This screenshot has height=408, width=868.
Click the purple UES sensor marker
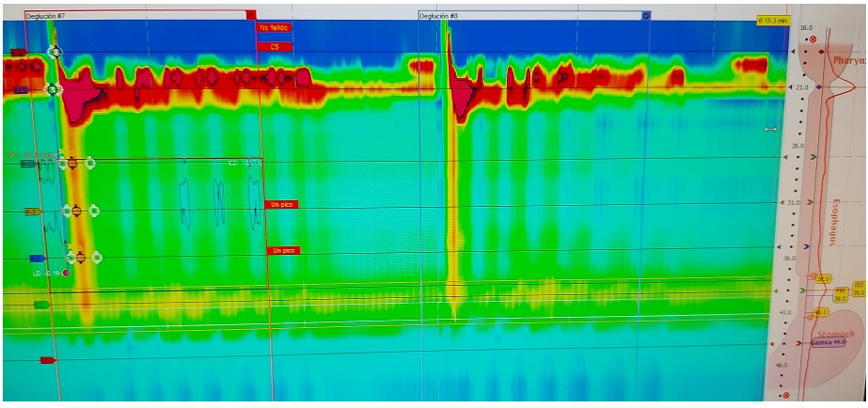point(20,90)
